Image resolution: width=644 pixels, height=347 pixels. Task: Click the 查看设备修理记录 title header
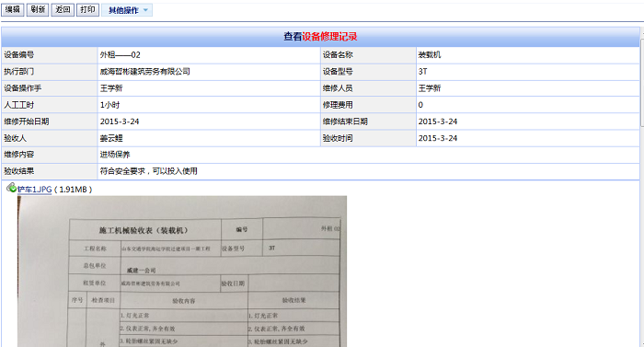[320, 37]
